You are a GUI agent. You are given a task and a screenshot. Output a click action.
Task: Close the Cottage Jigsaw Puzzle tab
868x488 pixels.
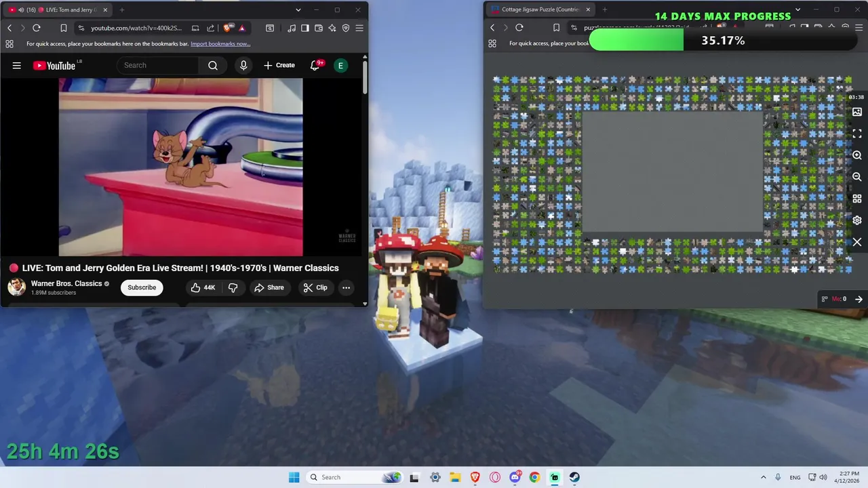point(588,9)
